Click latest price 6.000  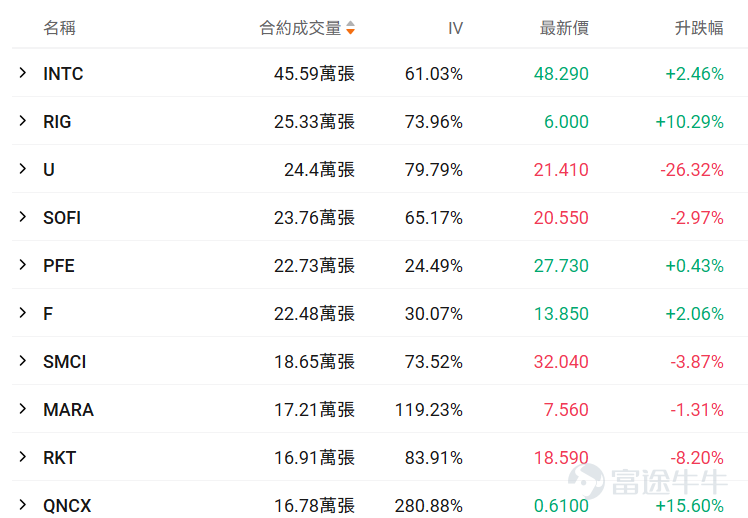566,122
